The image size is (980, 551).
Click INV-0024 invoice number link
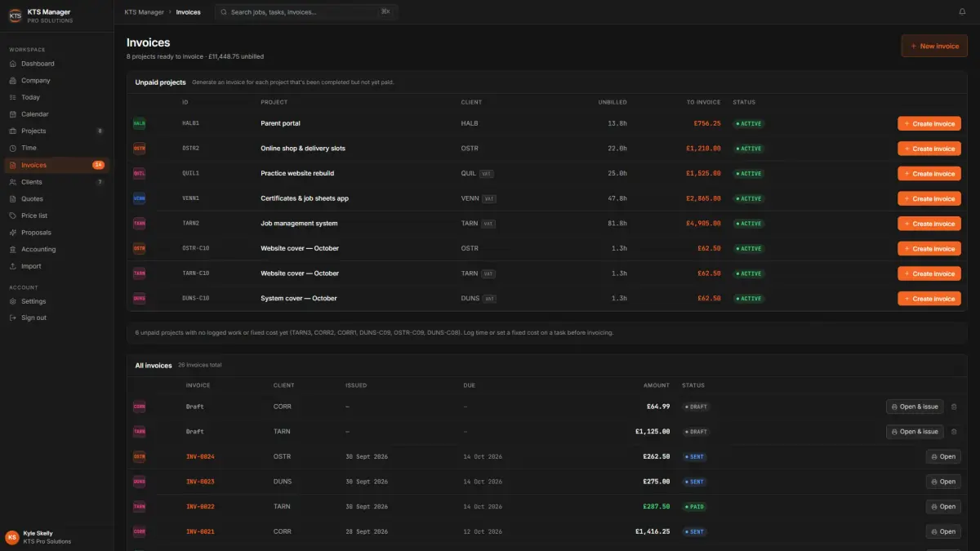[x=200, y=456]
